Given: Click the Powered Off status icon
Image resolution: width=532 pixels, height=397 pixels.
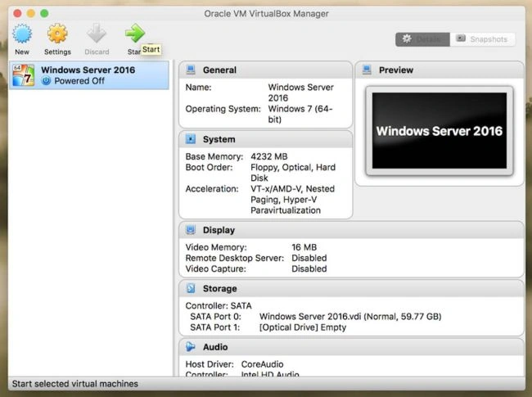Looking at the screenshot, I should [x=46, y=81].
